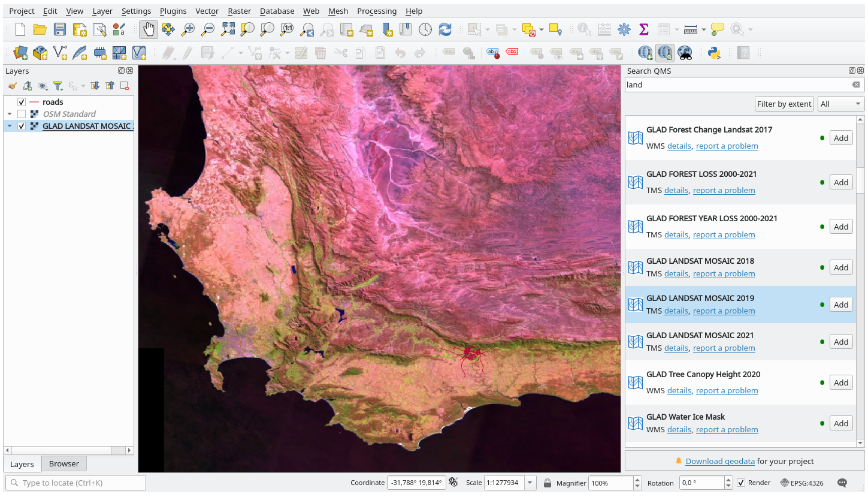Click the Zoom Full extent icon
The width and height of the screenshot is (868, 500).
coord(228,29)
